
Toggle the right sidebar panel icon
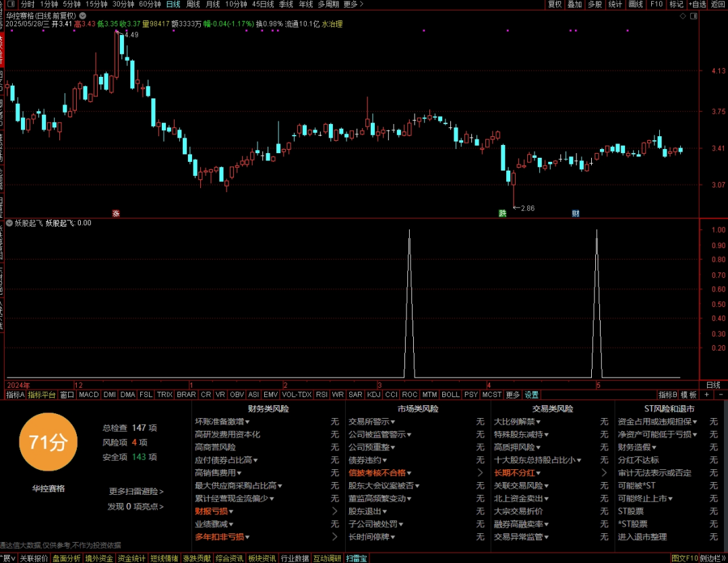693,16
